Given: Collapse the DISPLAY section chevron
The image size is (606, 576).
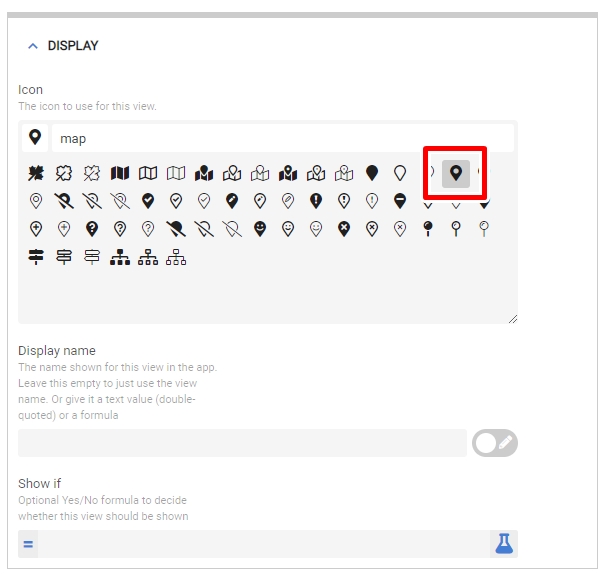Looking at the screenshot, I should tap(33, 46).
